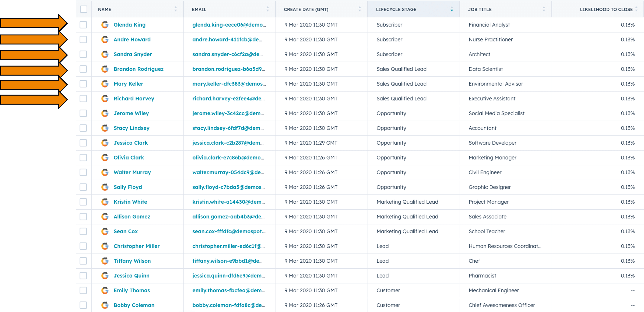Click the Google icon beside Tiffany Wilson
The image size is (644, 312).
coord(105,261)
